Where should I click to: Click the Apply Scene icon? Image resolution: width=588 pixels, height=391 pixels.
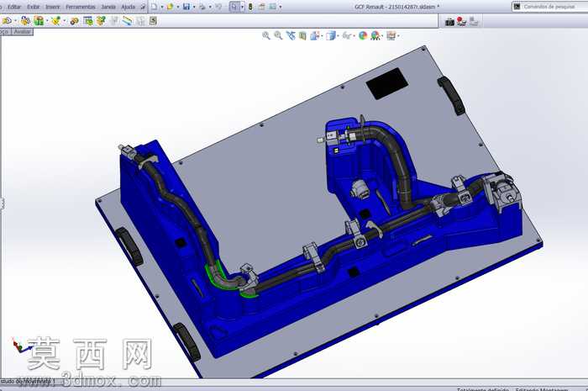coord(375,35)
